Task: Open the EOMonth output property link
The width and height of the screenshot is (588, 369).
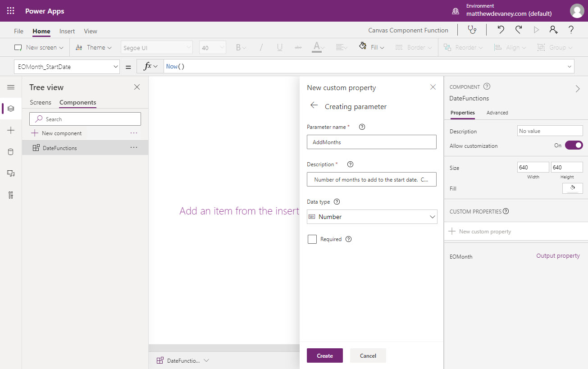Action: (x=558, y=255)
